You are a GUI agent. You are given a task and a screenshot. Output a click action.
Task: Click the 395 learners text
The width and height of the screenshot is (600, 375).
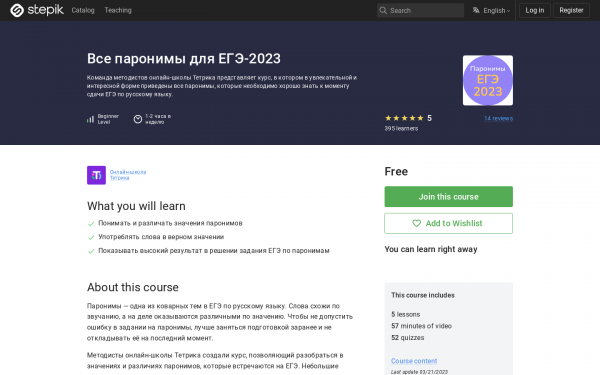pos(401,129)
